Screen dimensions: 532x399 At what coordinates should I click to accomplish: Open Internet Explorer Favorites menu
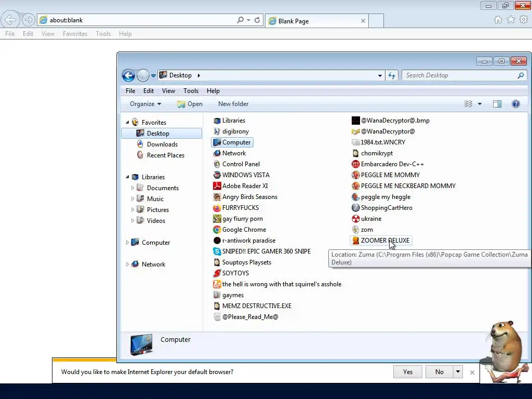click(x=75, y=34)
